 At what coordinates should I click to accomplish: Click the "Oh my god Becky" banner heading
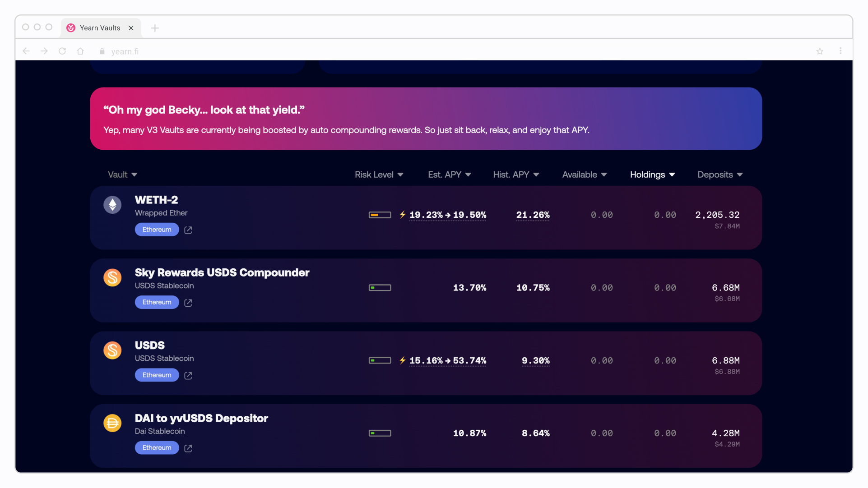point(204,110)
